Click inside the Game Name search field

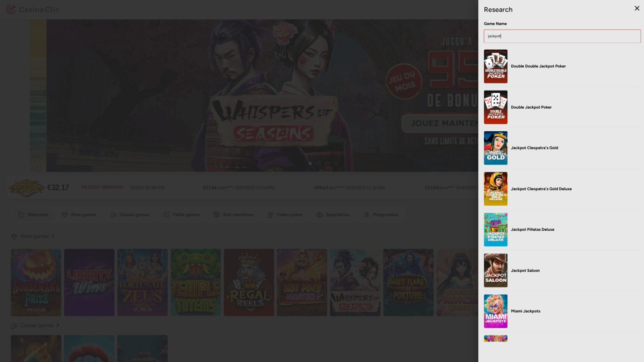(562, 36)
